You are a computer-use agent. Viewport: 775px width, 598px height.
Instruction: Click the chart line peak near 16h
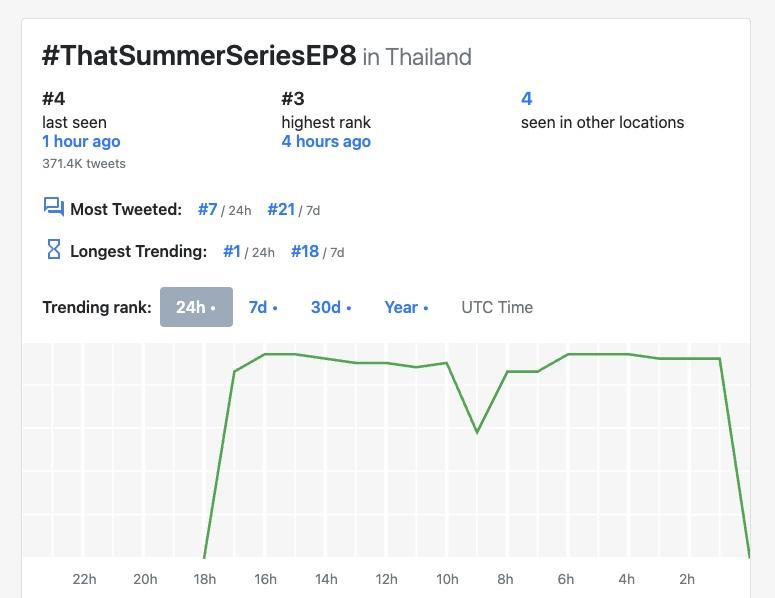(266, 354)
